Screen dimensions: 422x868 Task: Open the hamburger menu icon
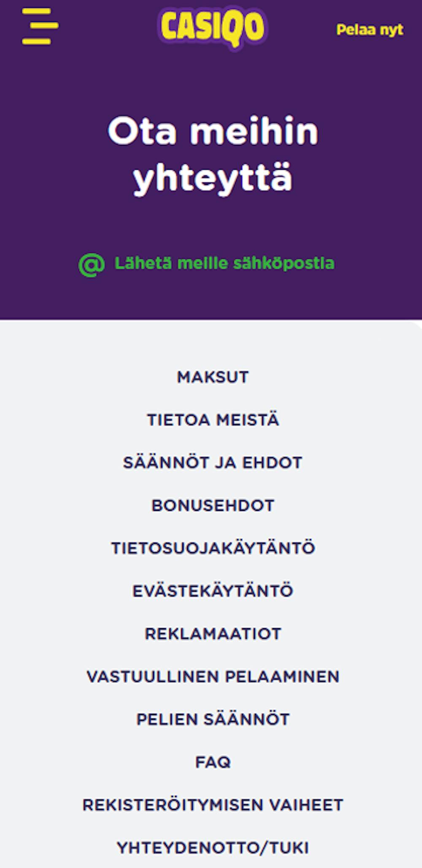[40, 26]
